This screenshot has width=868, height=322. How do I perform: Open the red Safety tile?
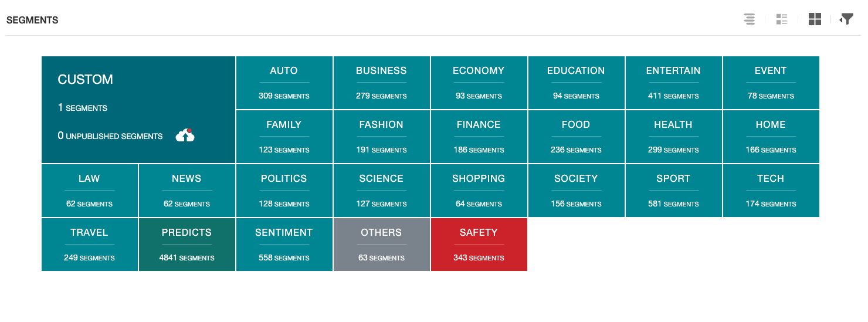click(479, 245)
